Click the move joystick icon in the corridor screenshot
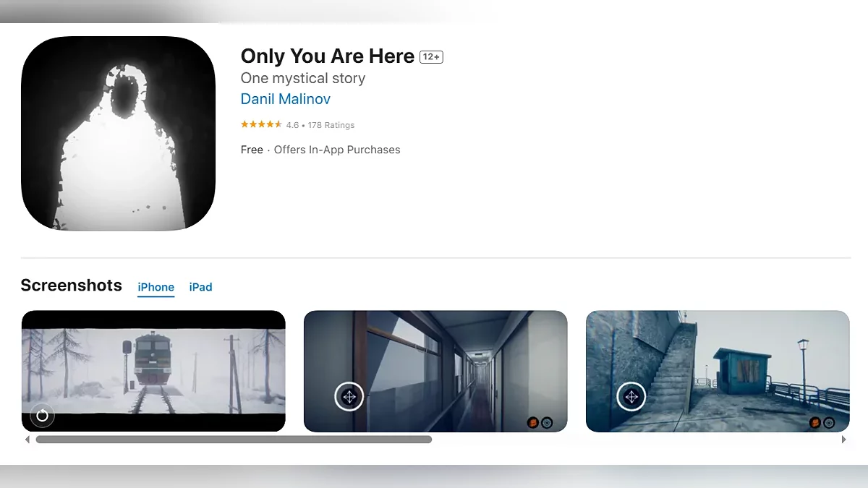Image resolution: width=868 pixels, height=488 pixels. [349, 396]
